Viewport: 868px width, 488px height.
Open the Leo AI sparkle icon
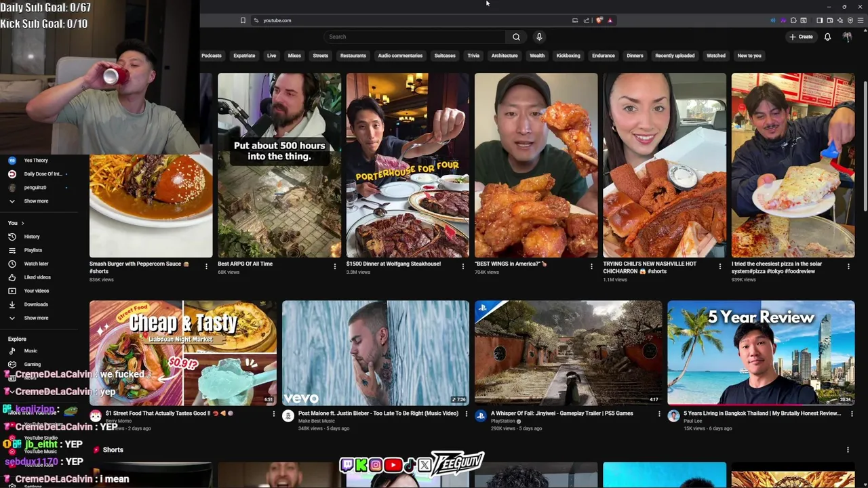pos(840,20)
